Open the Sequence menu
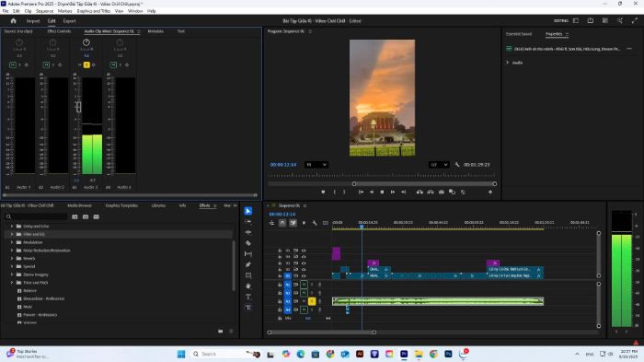644x362 pixels. pos(44,11)
